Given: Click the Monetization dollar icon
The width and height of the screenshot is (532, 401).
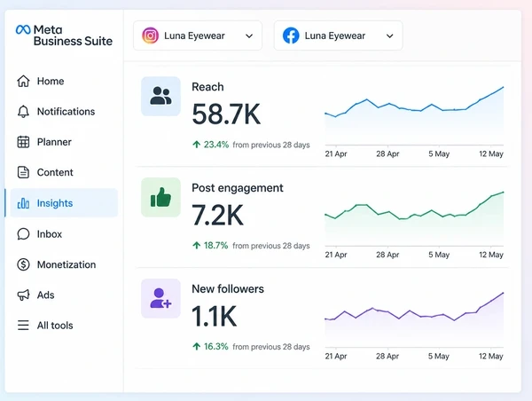Looking at the screenshot, I should [23, 264].
